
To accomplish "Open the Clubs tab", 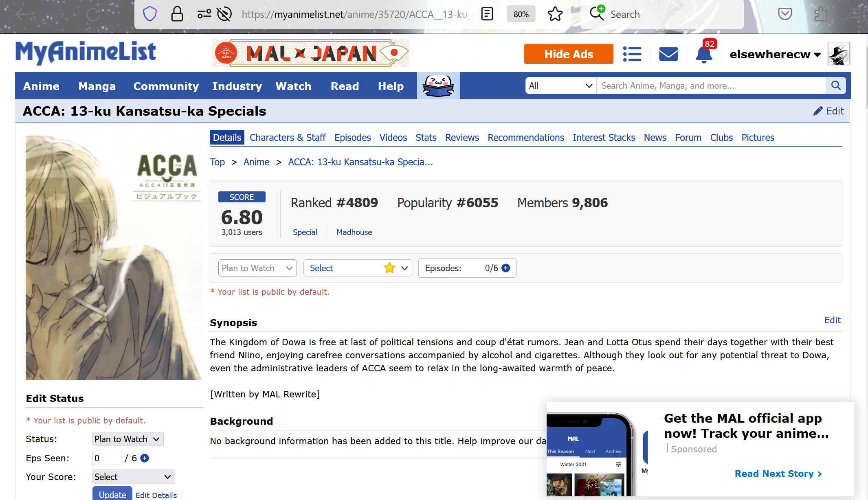I will 721,138.
